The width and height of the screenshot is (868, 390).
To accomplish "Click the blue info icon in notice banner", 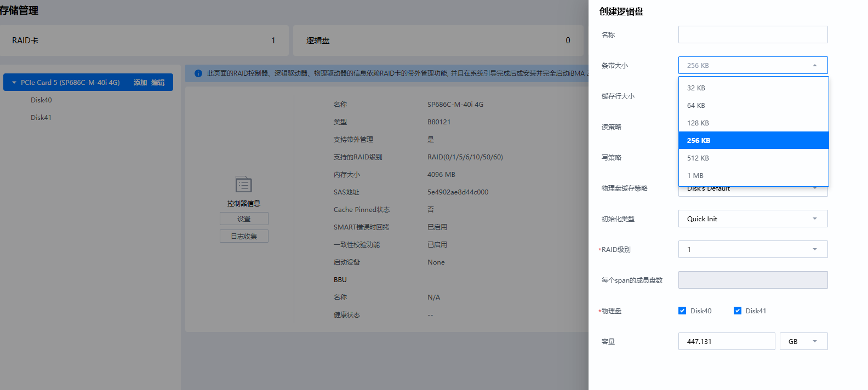I will pos(198,73).
